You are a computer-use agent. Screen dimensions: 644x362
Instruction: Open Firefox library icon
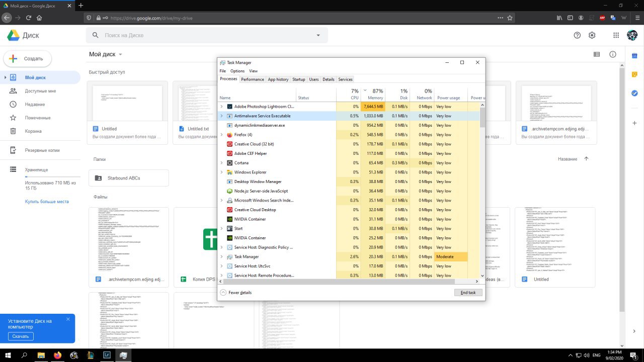tap(559, 18)
